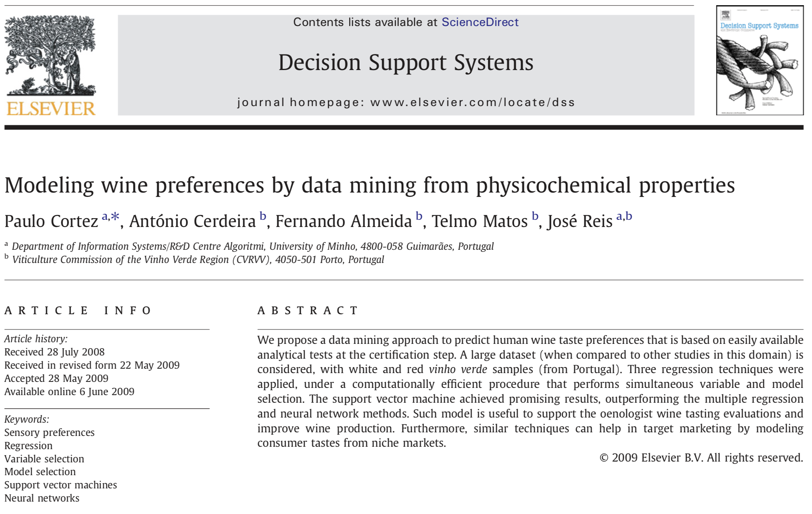Click the 'Neural networks' keyword
This screenshot has width=812, height=514.
click(x=42, y=498)
